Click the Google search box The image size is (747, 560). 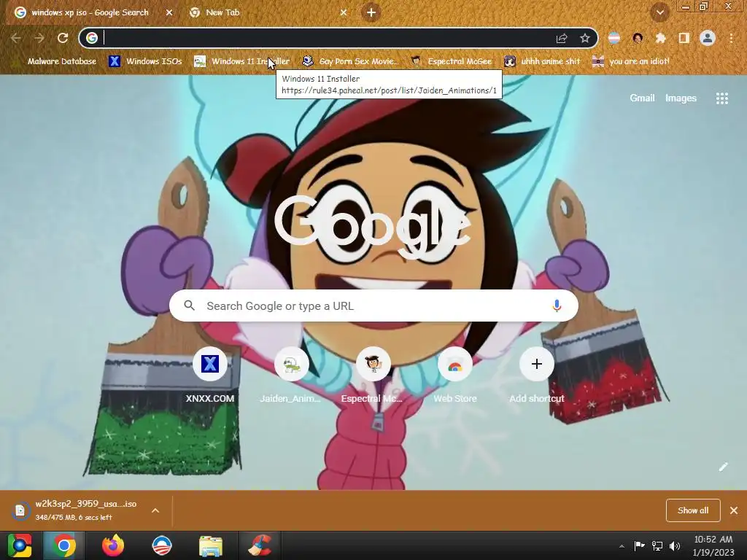373,306
